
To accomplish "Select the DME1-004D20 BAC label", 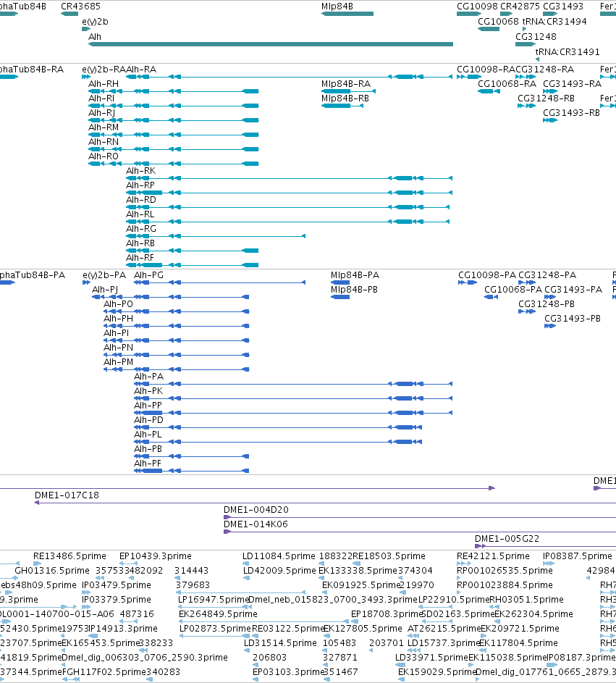I will (256, 510).
